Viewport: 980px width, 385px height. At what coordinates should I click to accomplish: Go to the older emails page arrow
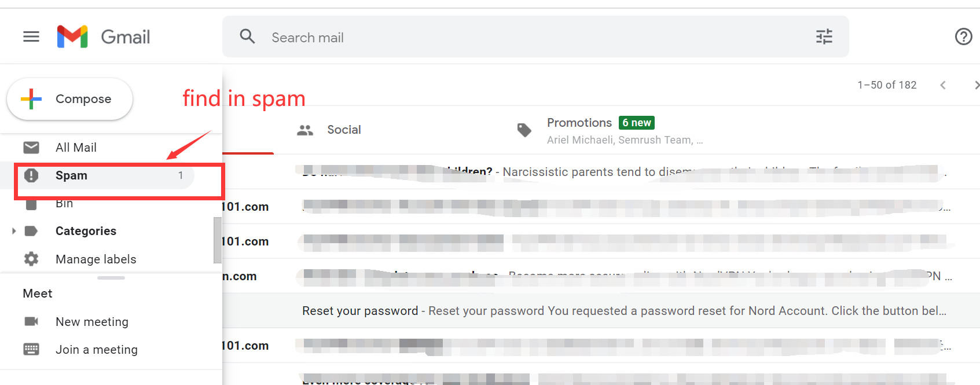[x=976, y=85]
